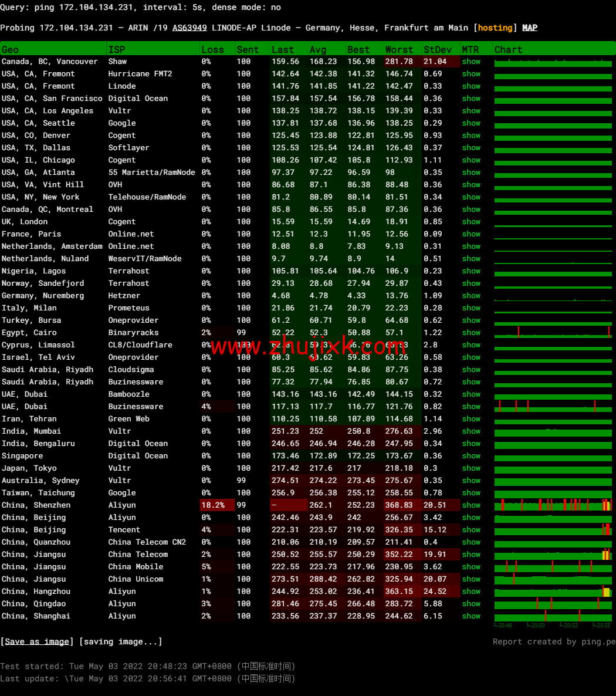The image size is (616, 696).
Task: Click the chart for China Hangzhou Aliyun
Action: pyautogui.click(x=553, y=592)
